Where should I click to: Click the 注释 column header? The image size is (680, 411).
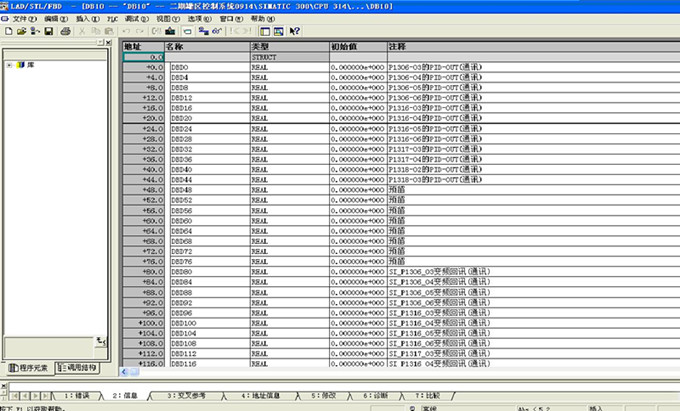coord(533,46)
